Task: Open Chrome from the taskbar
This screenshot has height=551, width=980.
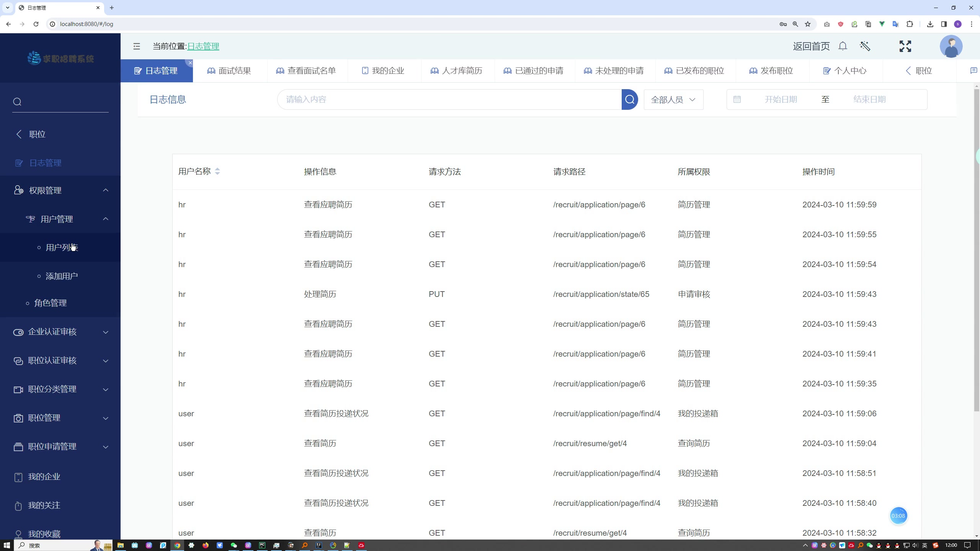Action: pos(177,545)
